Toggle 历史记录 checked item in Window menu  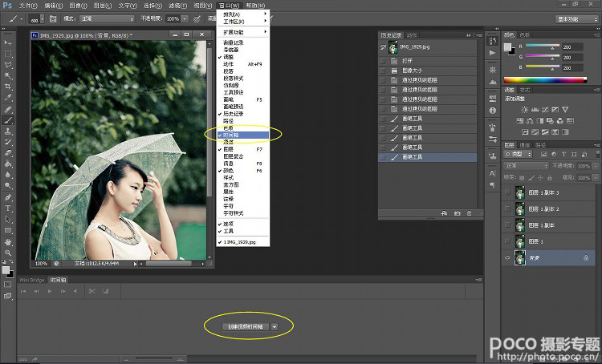pos(242,114)
